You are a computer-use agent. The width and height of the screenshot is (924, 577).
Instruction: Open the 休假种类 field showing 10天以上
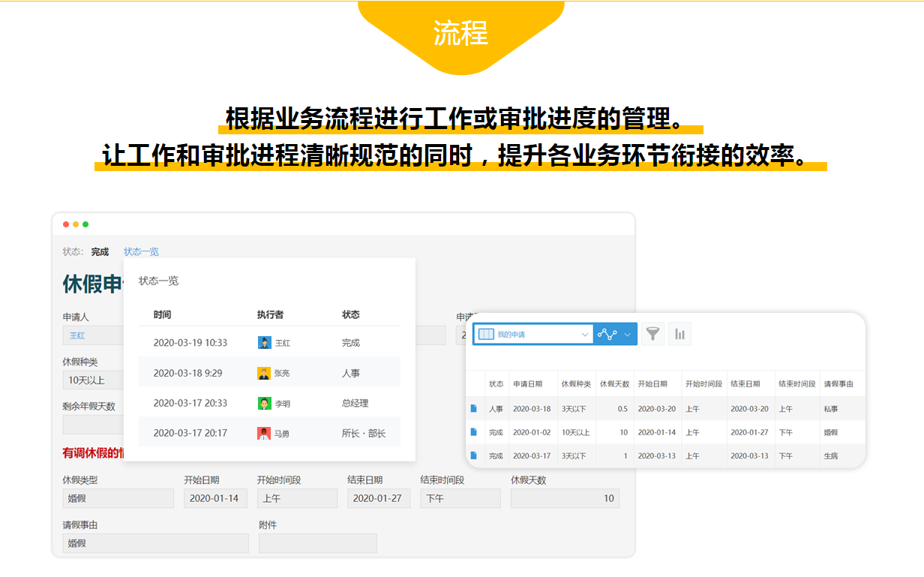[x=92, y=380]
